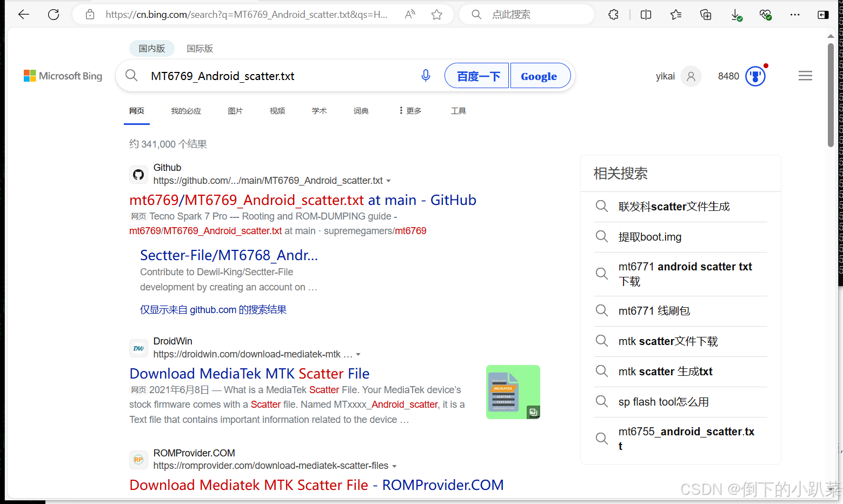Select the 词典 tab
This screenshot has width=843, height=504.
click(x=361, y=111)
